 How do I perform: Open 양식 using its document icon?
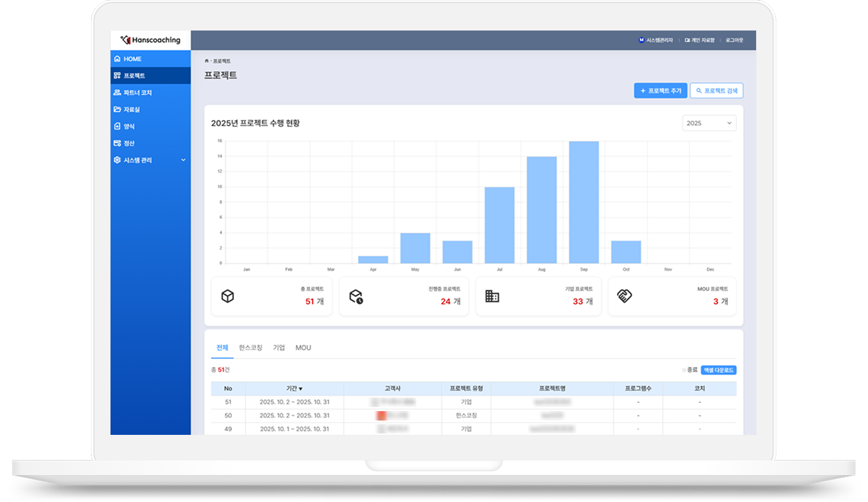[x=117, y=126]
